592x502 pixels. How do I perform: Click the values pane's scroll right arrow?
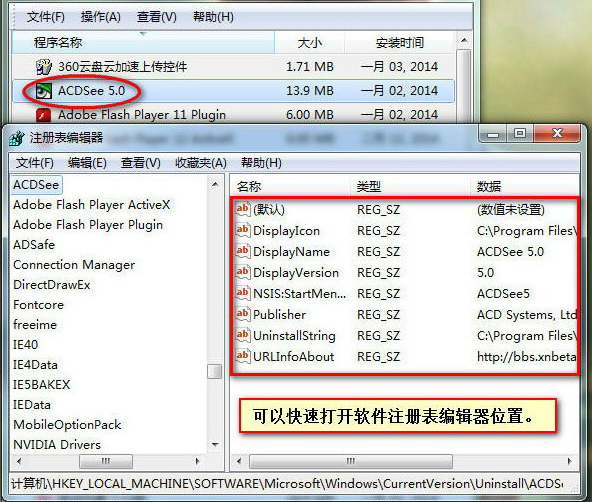[570, 461]
